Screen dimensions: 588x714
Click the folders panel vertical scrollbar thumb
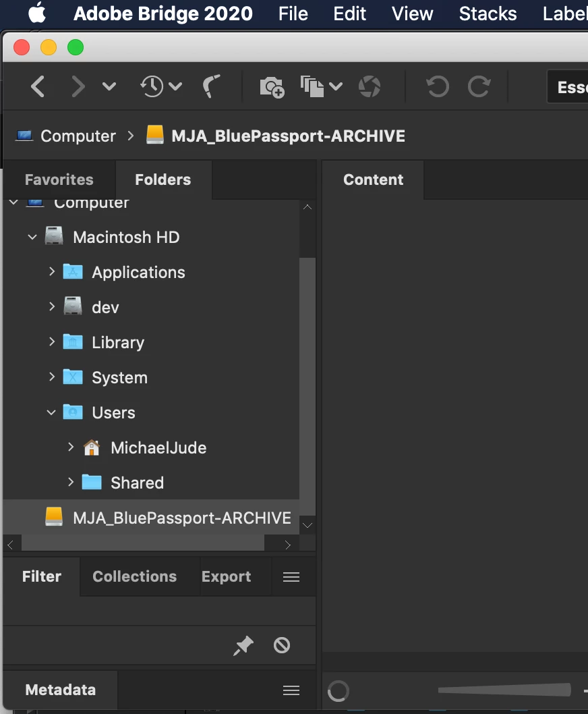(307, 386)
